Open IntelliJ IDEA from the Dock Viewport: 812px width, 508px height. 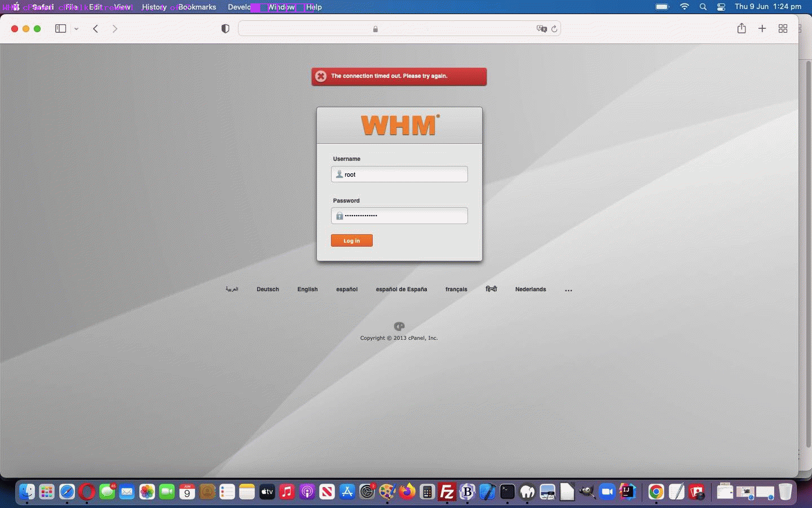[x=628, y=492]
